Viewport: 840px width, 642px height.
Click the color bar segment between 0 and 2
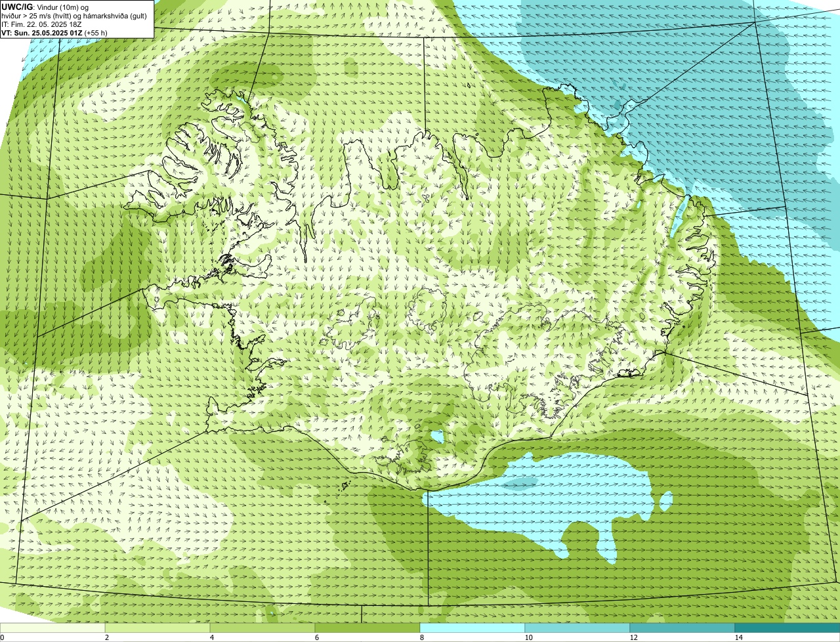click(x=52, y=628)
